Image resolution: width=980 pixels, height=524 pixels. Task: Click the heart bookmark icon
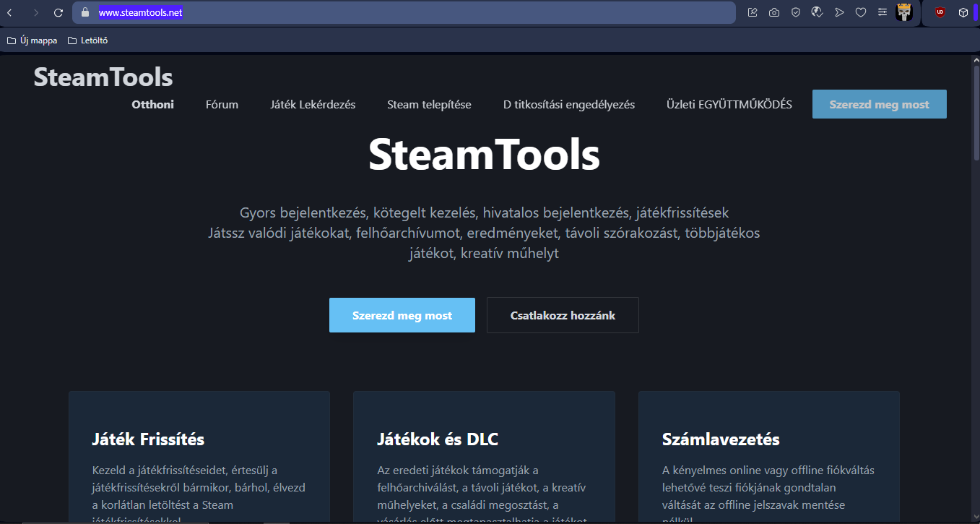pyautogui.click(x=860, y=12)
